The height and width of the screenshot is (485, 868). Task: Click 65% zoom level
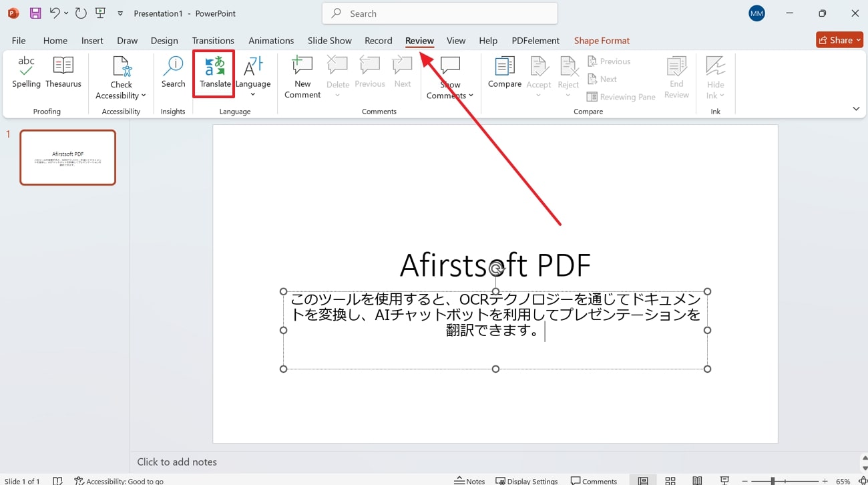pyautogui.click(x=843, y=481)
